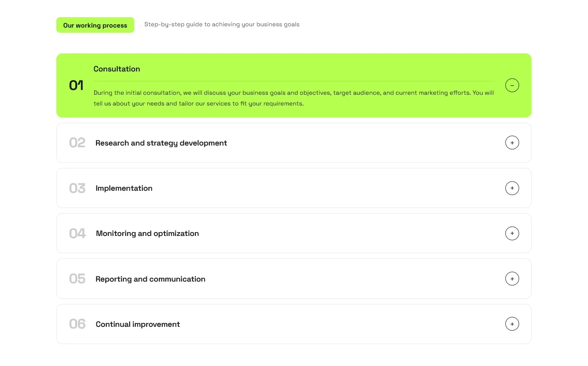Viewport: 588px width, 366px height.
Task: Expand the Implementation step plus icon
Action: click(512, 188)
